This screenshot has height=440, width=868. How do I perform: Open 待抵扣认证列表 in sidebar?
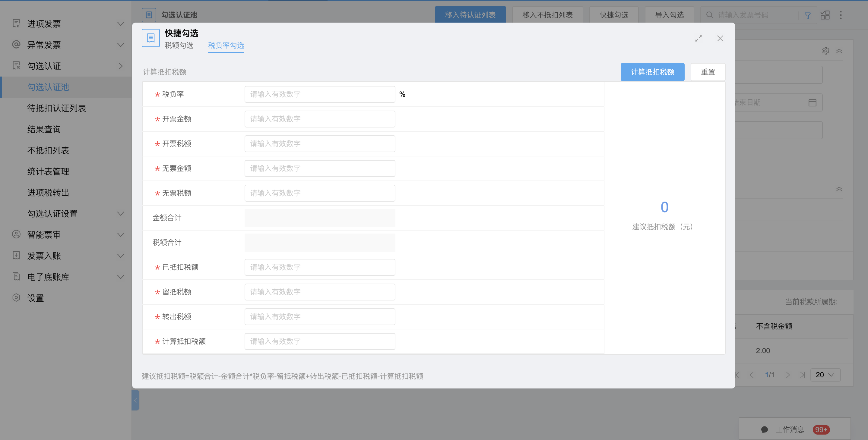[x=57, y=108]
